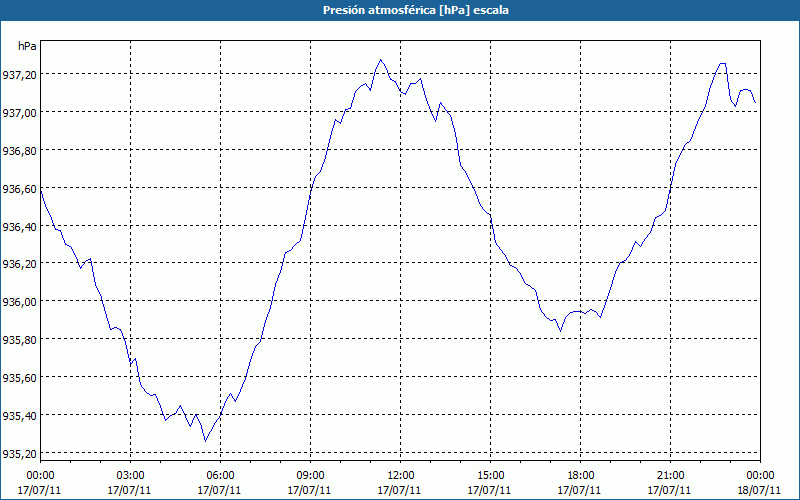Screen dimensions: 800x500
Task: Click the curve's lowest point before 06:00
Action: 206,440
